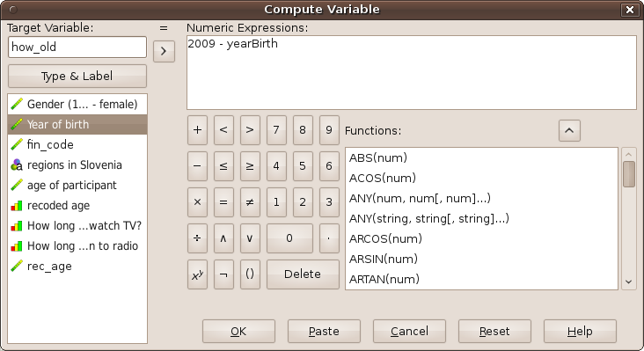The image size is (644, 351).
Task: Choose ARTAN(num) function
Action: click(x=481, y=279)
